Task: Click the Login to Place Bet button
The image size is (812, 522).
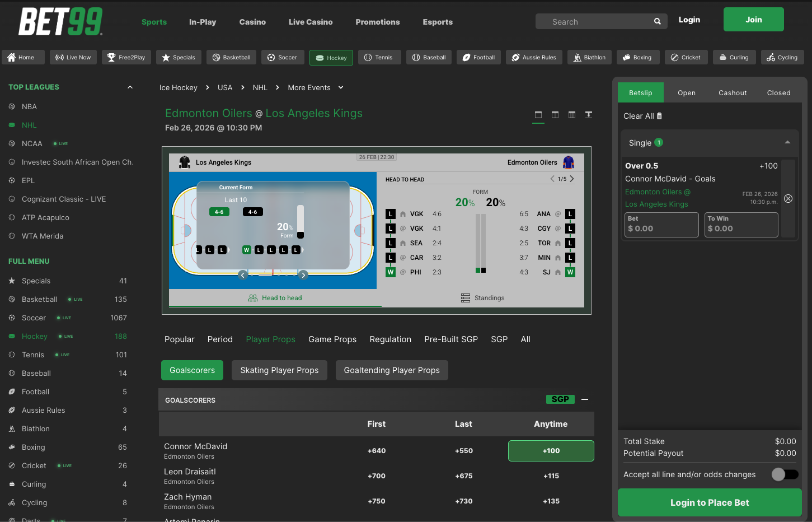Action: coord(709,502)
